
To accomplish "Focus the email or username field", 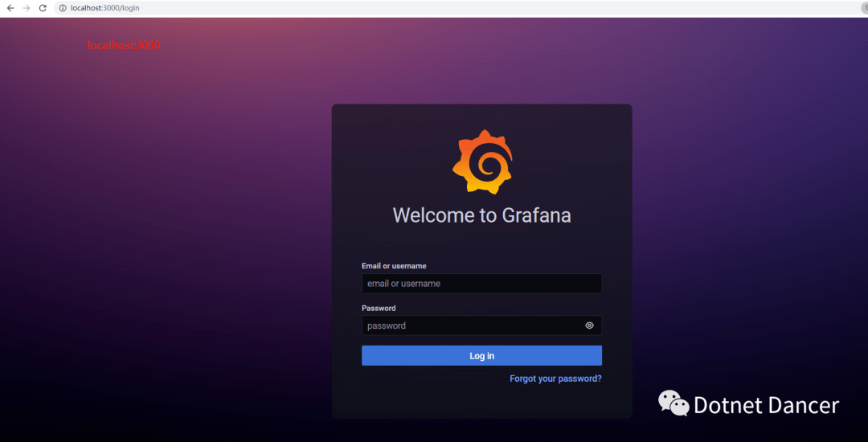I will tap(481, 284).
